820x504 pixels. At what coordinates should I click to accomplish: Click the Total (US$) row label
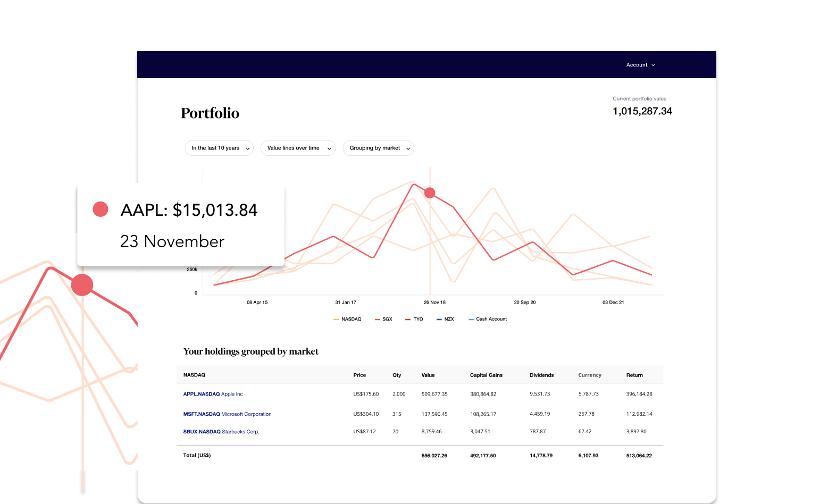(x=197, y=456)
